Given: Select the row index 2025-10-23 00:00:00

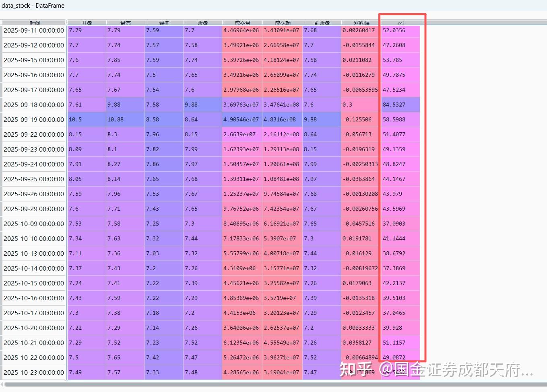Looking at the screenshot, I should [34, 373].
